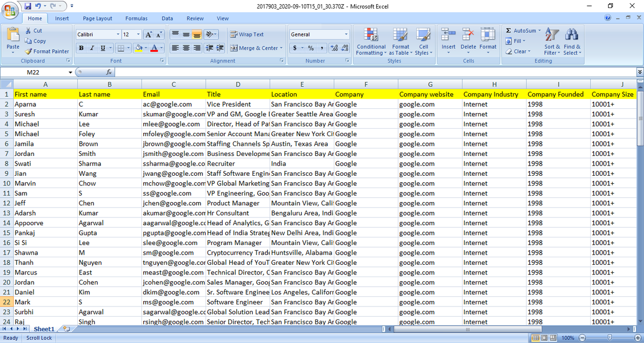Apply top vertical alignment
The width and height of the screenshot is (644, 343).
[175, 34]
